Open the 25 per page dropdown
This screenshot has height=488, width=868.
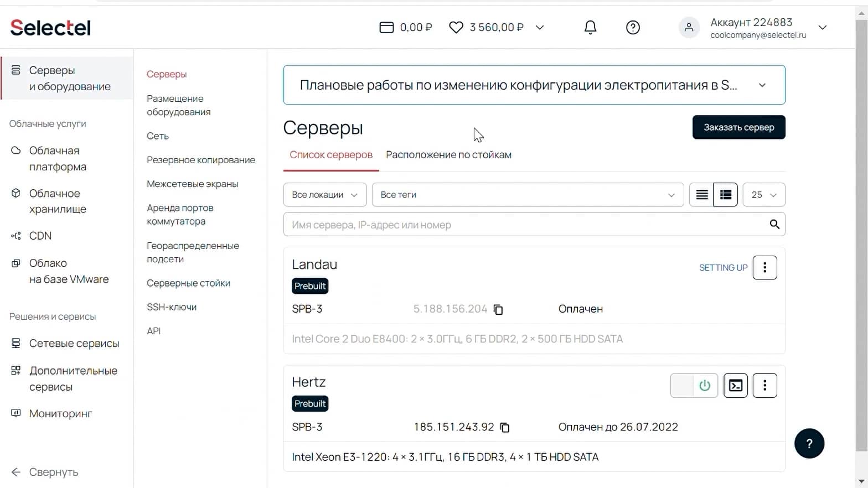point(764,195)
